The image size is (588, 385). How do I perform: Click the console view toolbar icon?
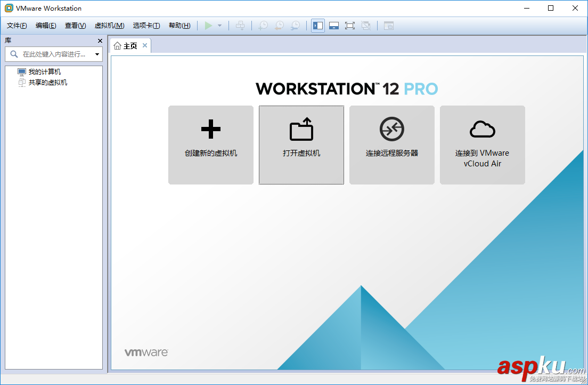pyautogui.click(x=389, y=26)
